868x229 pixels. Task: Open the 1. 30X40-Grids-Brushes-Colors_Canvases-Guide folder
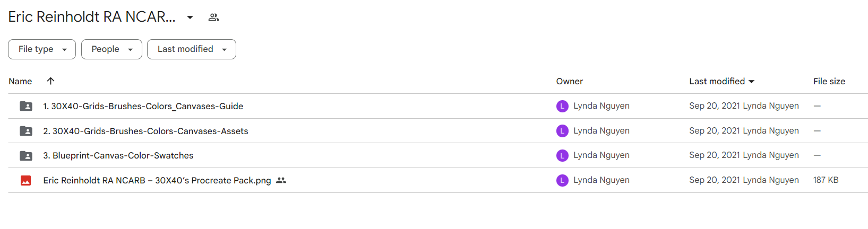coord(143,106)
